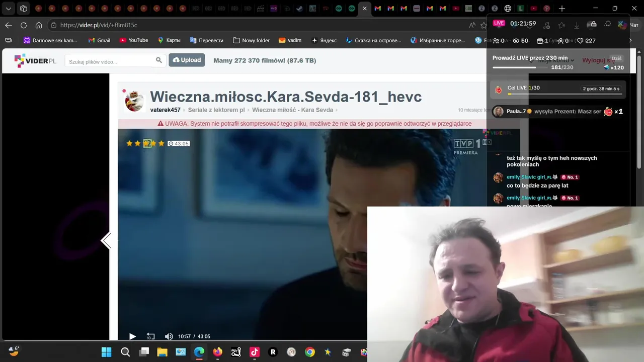Open the Gmail bookmark

(x=99, y=40)
